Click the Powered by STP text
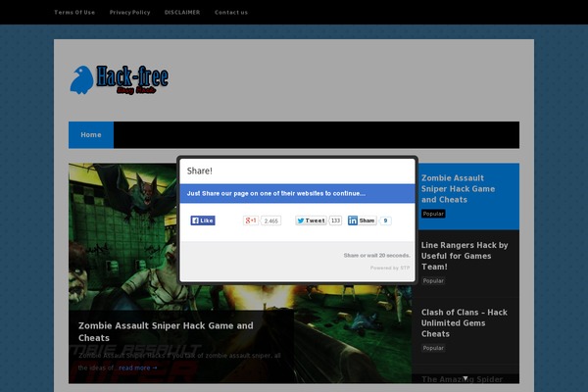588x392 pixels. pyautogui.click(x=390, y=268)
